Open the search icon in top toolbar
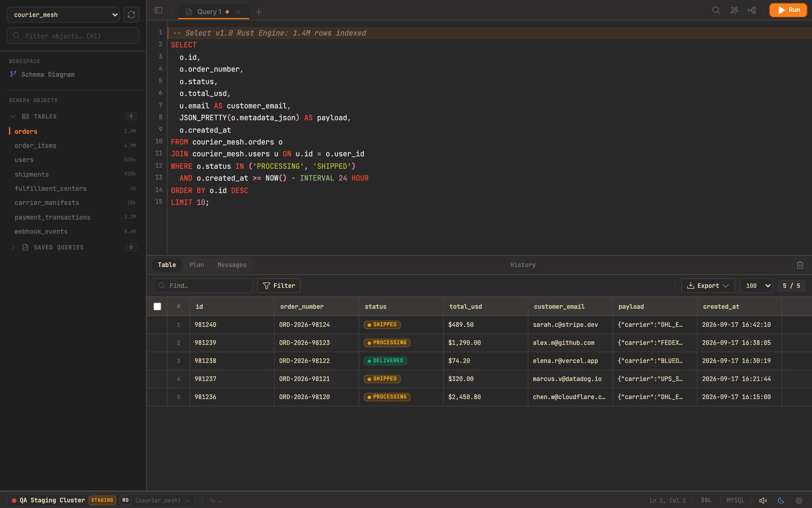This screenshot has height=508, width=812. click(716, 10)
